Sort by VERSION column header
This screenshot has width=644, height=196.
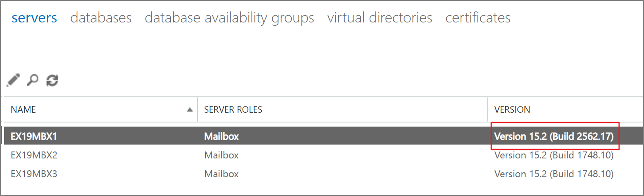click(x=512, y=109)
